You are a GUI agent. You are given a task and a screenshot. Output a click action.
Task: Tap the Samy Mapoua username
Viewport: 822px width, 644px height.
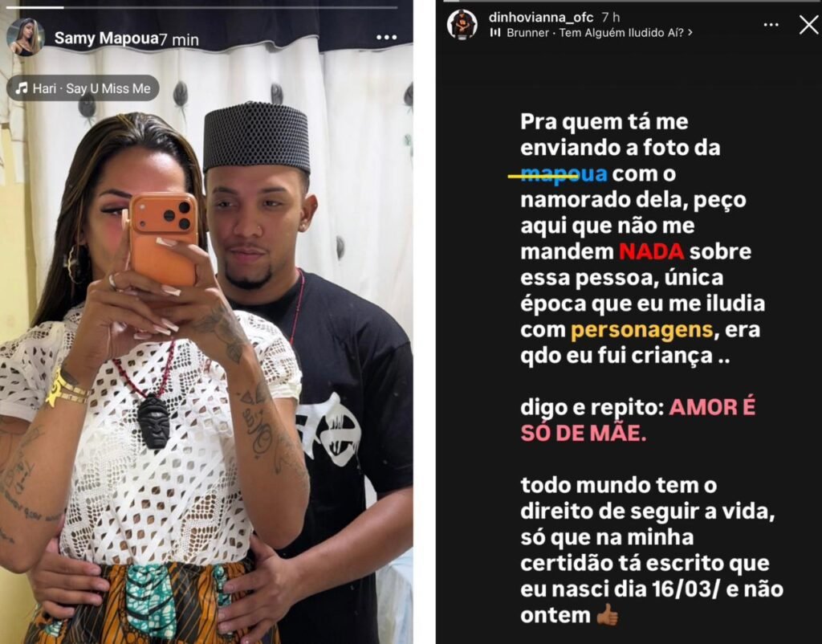107,39
